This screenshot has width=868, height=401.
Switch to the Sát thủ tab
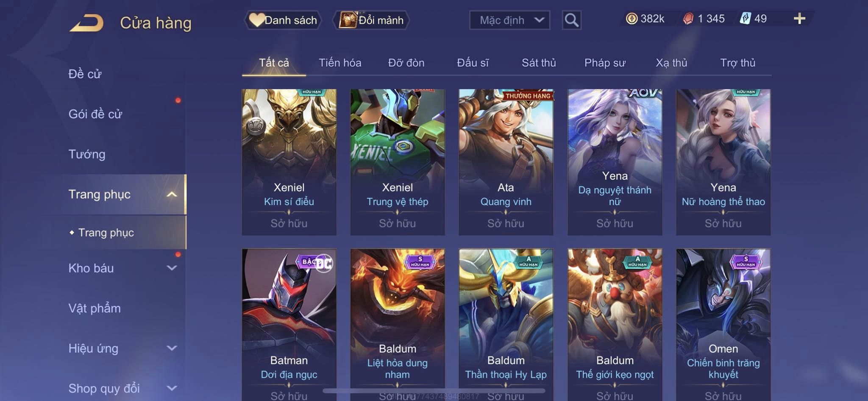[539, 63]
